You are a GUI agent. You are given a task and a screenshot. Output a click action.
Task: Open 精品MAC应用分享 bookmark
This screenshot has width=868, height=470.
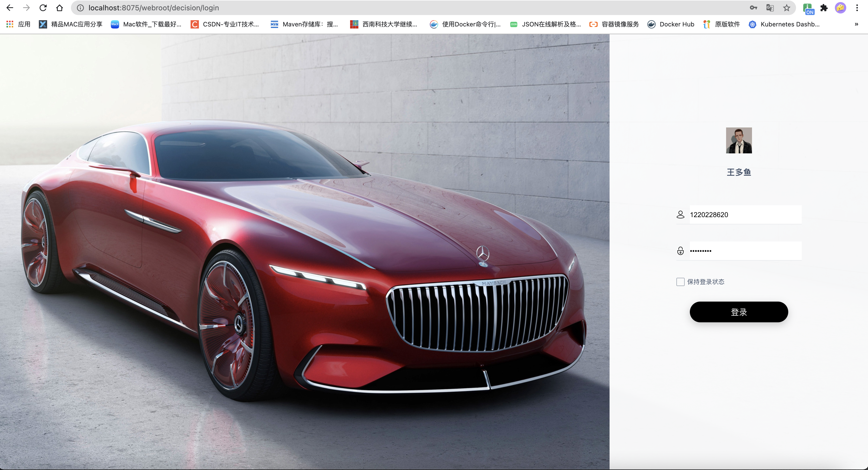[70, 24]
